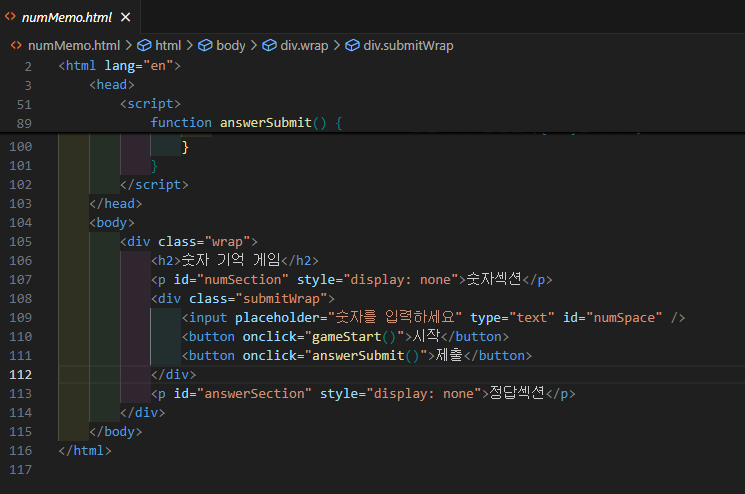745x494 pixels.
Task: Click the numSection id attribute value
Action: click(x=242, y=280)
